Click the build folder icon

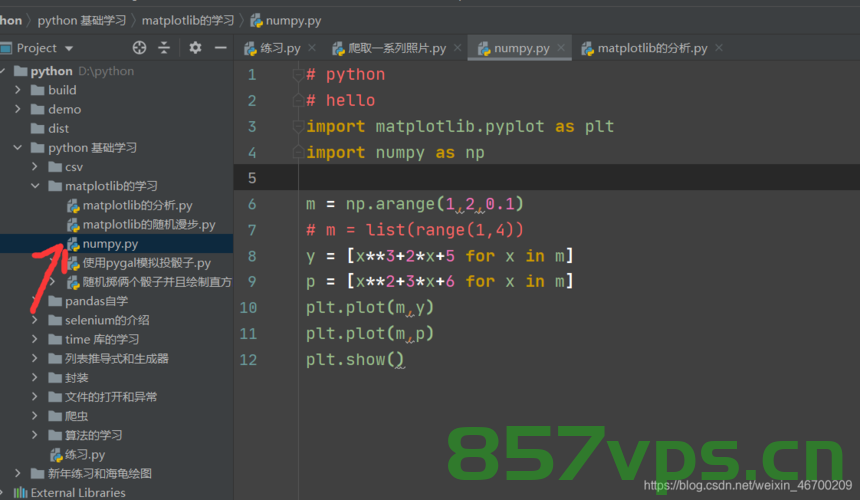[37, 90]
